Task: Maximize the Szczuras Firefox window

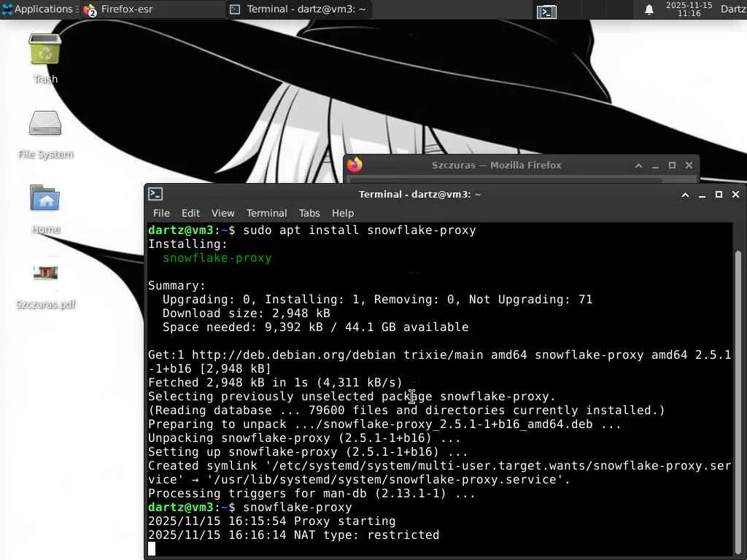Action: 672,166
